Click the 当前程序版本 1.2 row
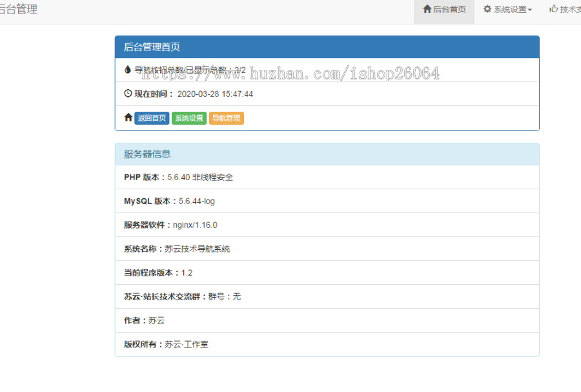 coord(327,273)
